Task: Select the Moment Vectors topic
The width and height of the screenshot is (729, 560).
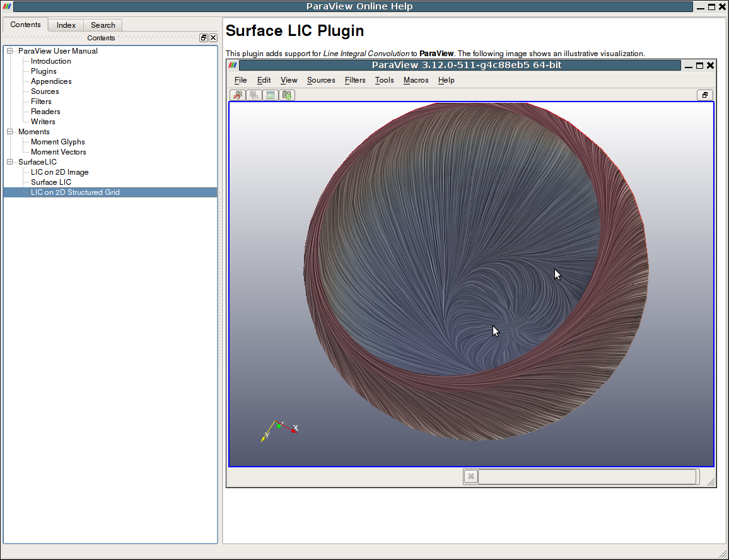Action: pos(57,152)
